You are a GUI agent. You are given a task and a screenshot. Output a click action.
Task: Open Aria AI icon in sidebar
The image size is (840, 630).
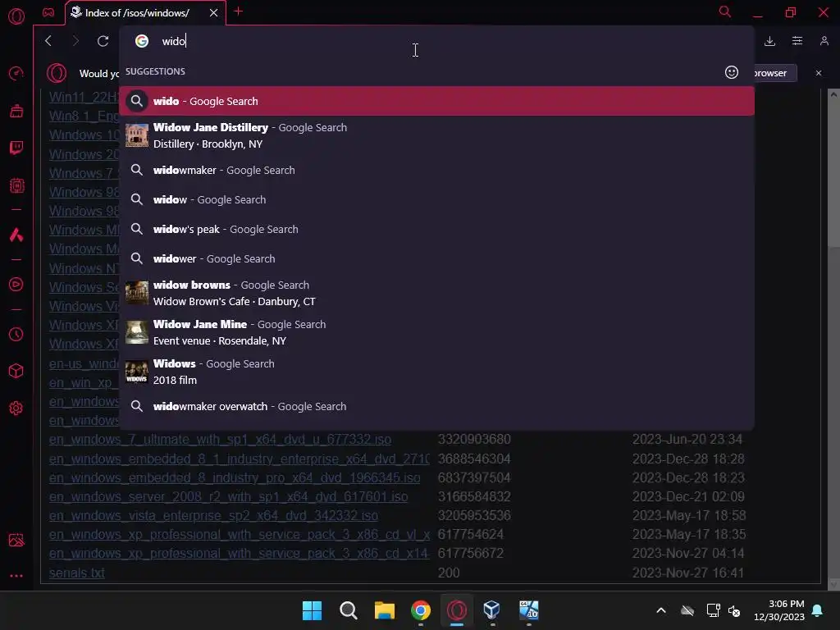[x=16, y=235]
